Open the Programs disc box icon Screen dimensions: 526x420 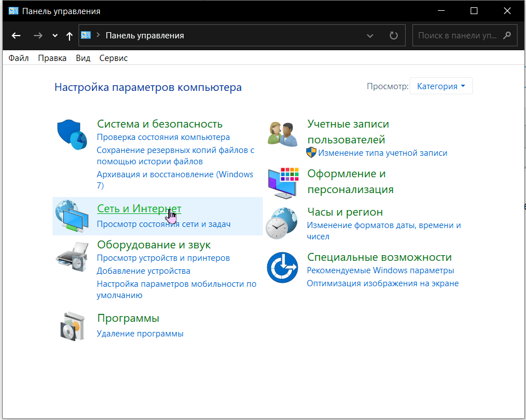coord(72,325)
